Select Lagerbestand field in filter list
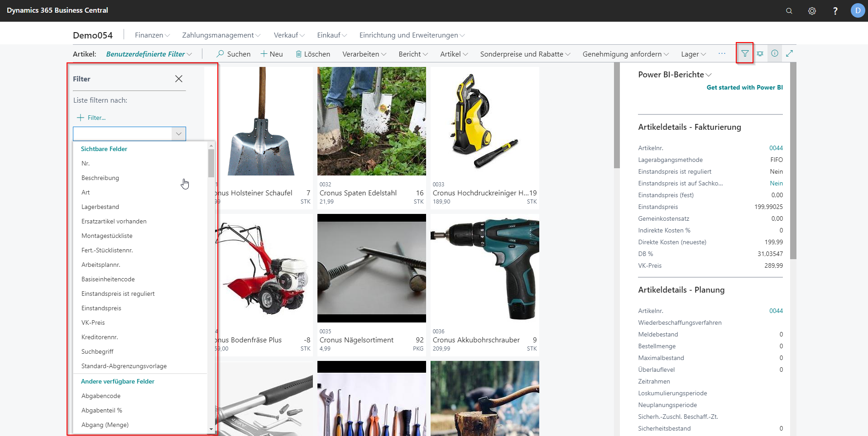The height and width of the screenshot is (436, 868). point(141,207)
